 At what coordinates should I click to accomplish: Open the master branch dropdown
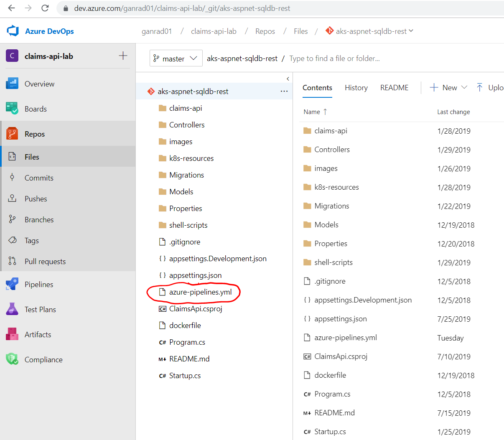click(176, 58)
